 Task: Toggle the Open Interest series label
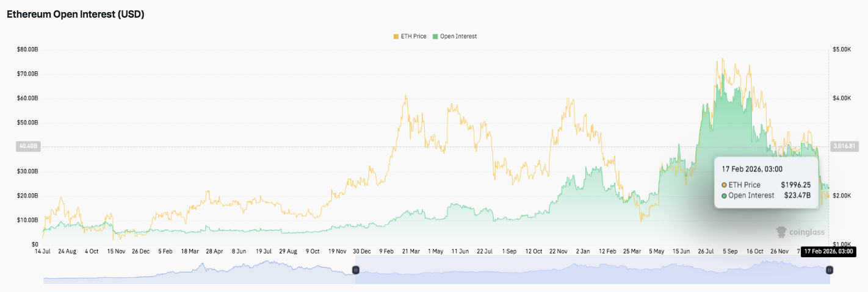click(458, 37)
